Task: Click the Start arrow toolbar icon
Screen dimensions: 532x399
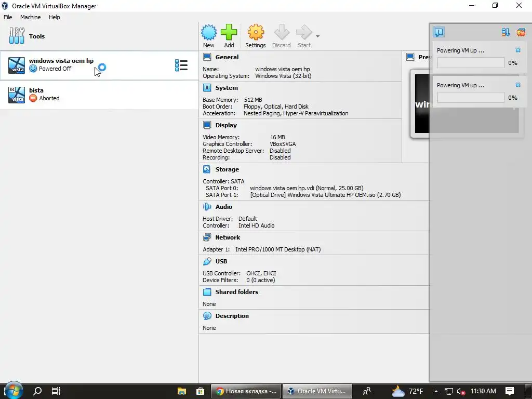Action: [x=304, y=33]
